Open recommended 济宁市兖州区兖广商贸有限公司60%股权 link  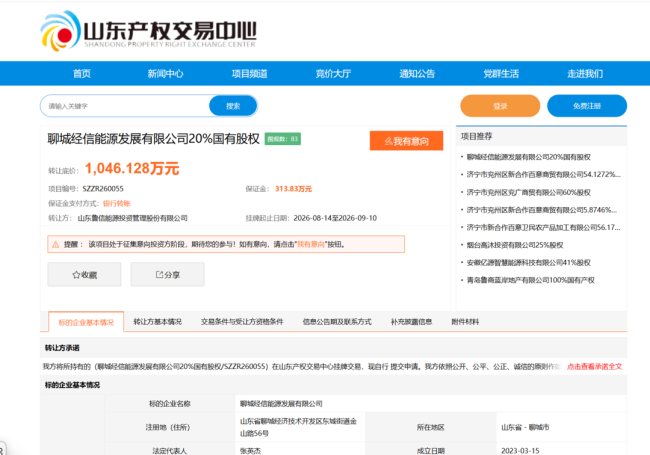click(x=529, y=192)
